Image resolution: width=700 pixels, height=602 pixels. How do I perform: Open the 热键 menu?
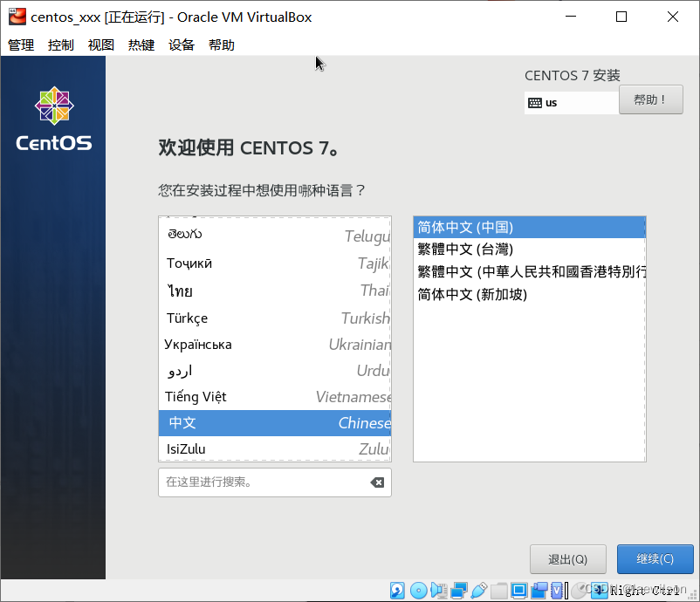point(141,44)
